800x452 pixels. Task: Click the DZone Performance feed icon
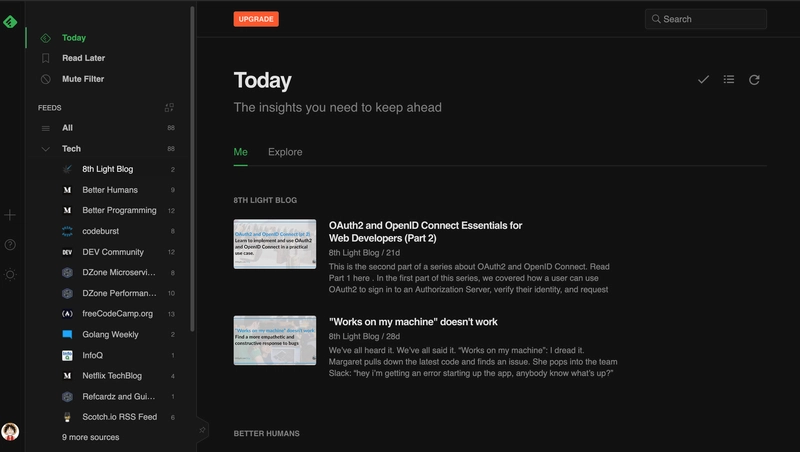tap(67, 293)
